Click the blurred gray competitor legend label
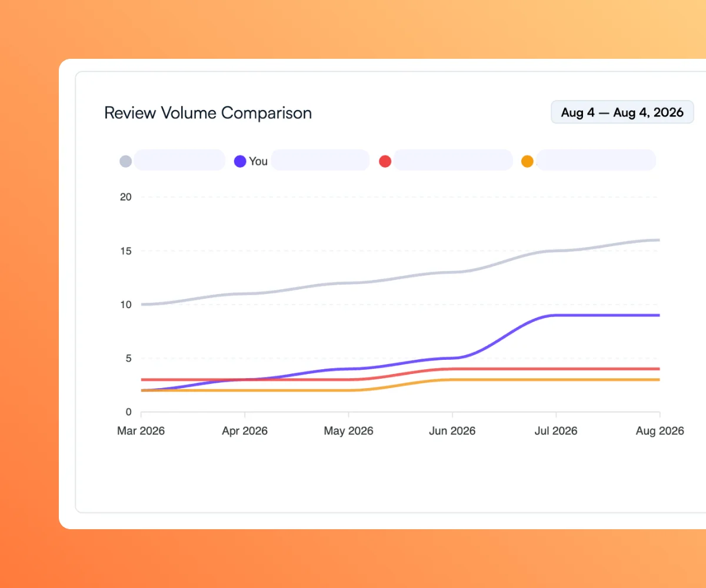This screenshot has height=588, width=706. tap(179, 160)
